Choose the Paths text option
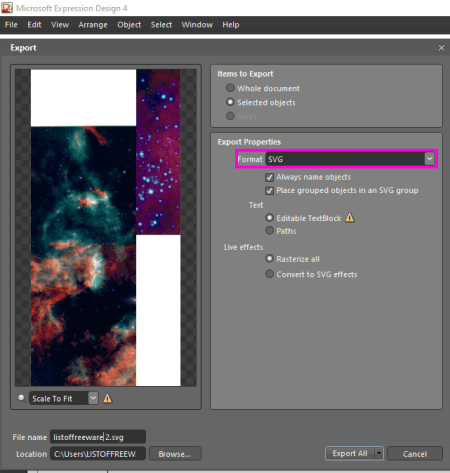 pyautogui.click(x=269, y=231)
